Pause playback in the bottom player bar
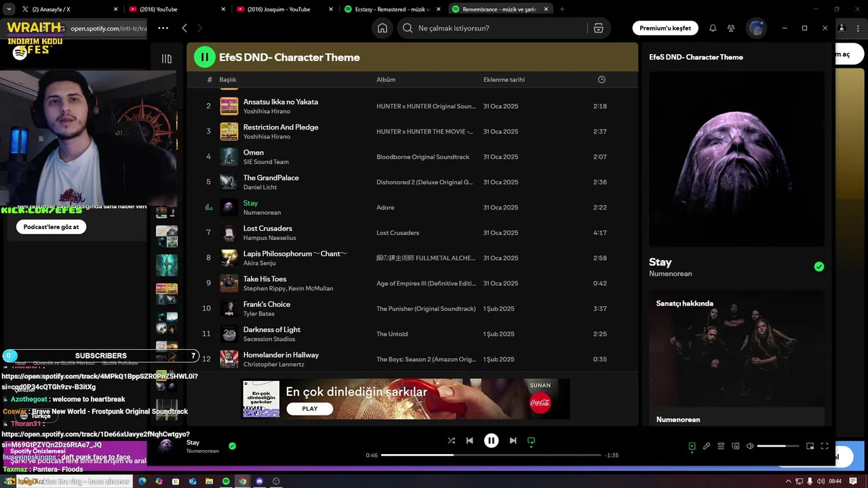This screenshot has width=868, height=488. (491, 441)
